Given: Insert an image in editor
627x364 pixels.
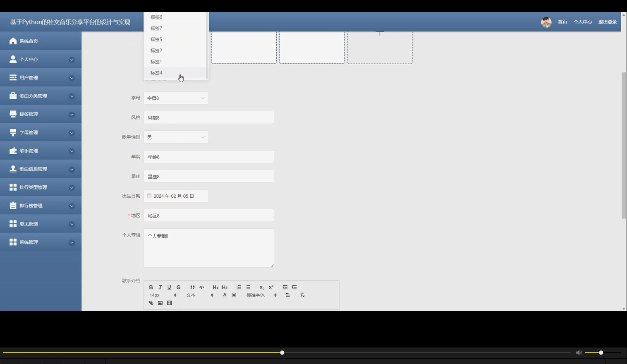Looking at the screenshot, I should (x=160, y=303).
